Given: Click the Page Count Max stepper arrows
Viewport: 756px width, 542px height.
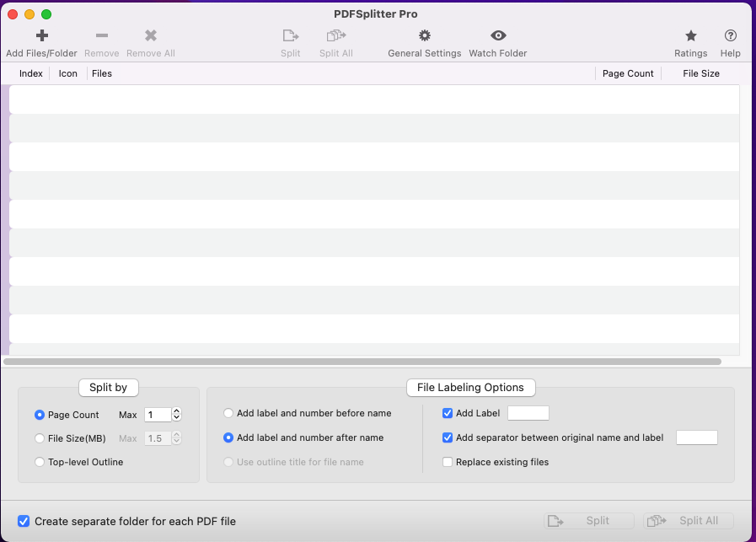Looking at the screenshot, I should [x=176, y=414].
